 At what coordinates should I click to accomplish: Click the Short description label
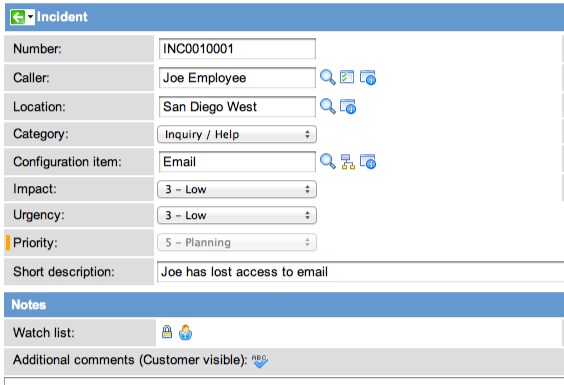coord(64,272)
